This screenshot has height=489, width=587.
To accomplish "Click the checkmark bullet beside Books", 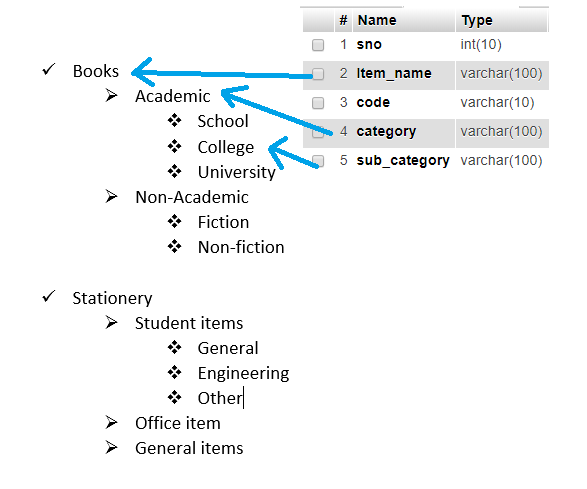I will (x=49, y=69).
